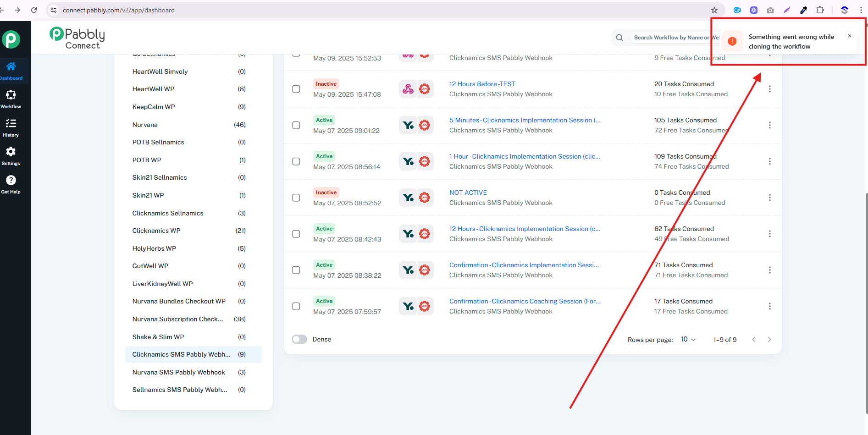Click the API icon on the 1 Hour workflow row

click(x=425, y=161)
